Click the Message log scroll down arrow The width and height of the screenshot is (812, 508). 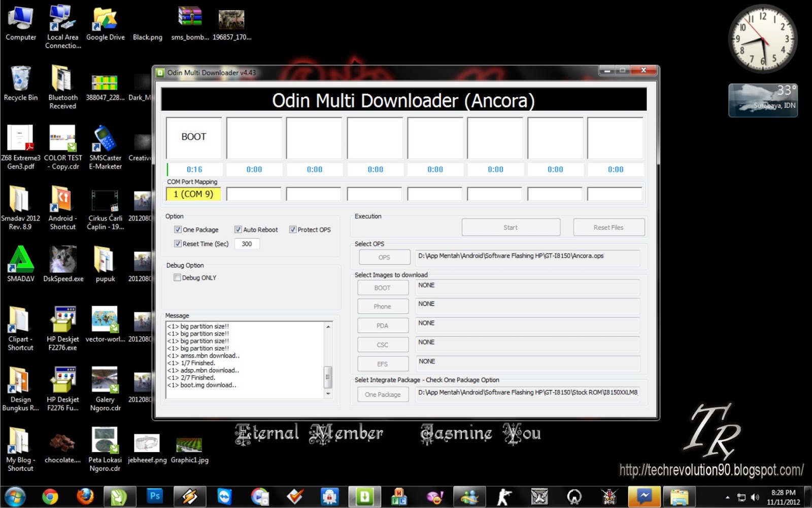click(x=328, y=394)
